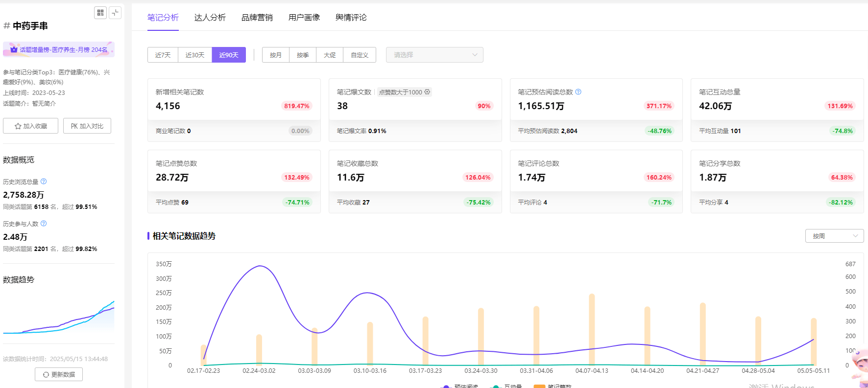Click the note-count bar for 04.07-04.13

[592, 329]
